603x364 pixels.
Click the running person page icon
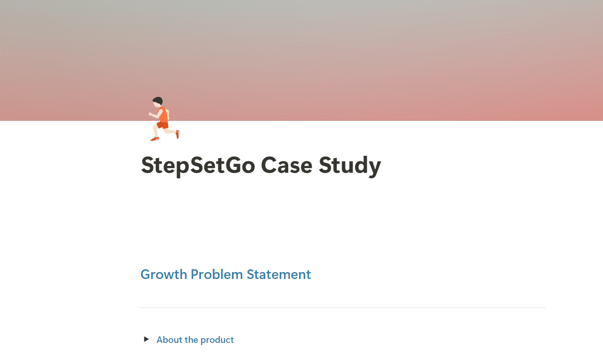pos(164,119)
